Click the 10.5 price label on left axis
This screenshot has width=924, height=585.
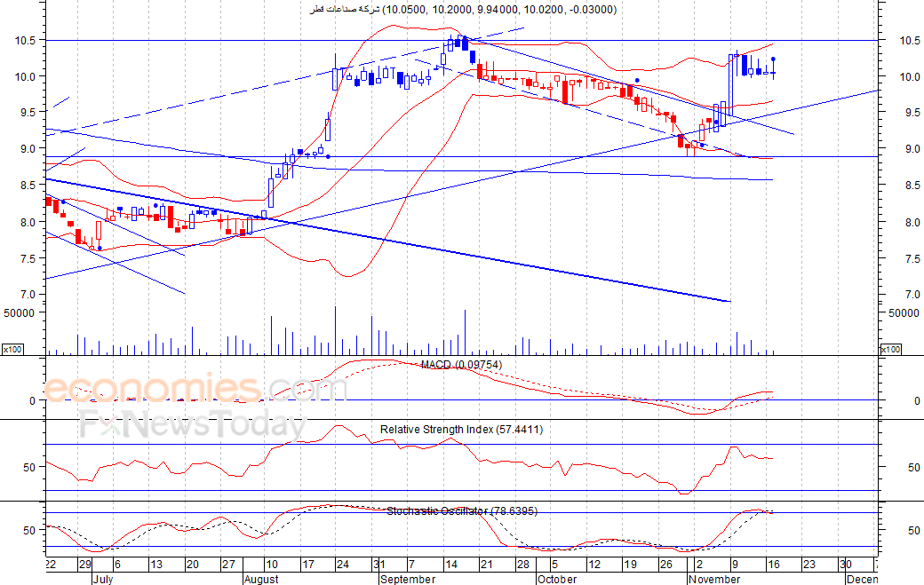coord(26,41)
